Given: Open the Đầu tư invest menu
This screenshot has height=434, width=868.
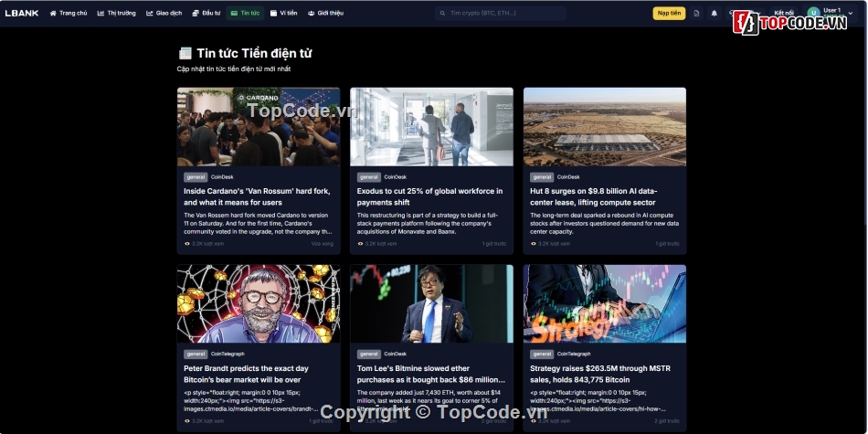Looking at the screenshot, I should (x=206, y=13).
